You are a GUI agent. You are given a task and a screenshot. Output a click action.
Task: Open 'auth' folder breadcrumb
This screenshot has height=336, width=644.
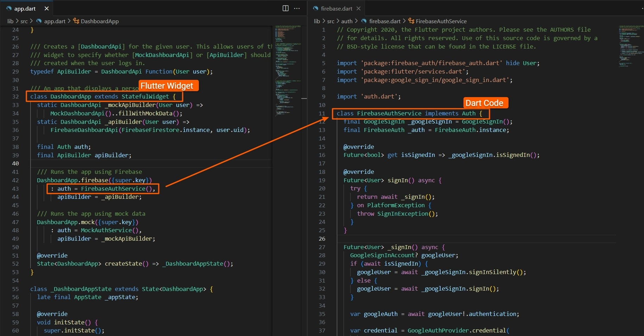click(x=347, y=21)
